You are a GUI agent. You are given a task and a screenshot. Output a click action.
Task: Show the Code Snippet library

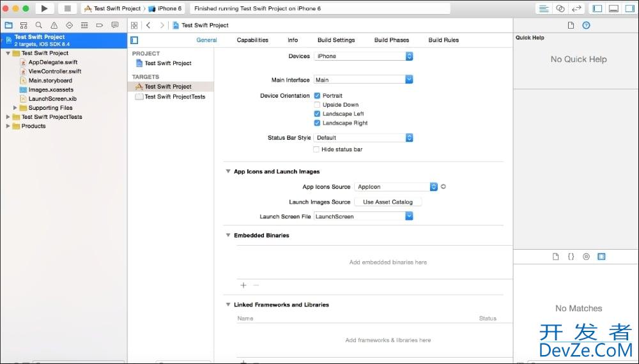(x=571, y=257)
